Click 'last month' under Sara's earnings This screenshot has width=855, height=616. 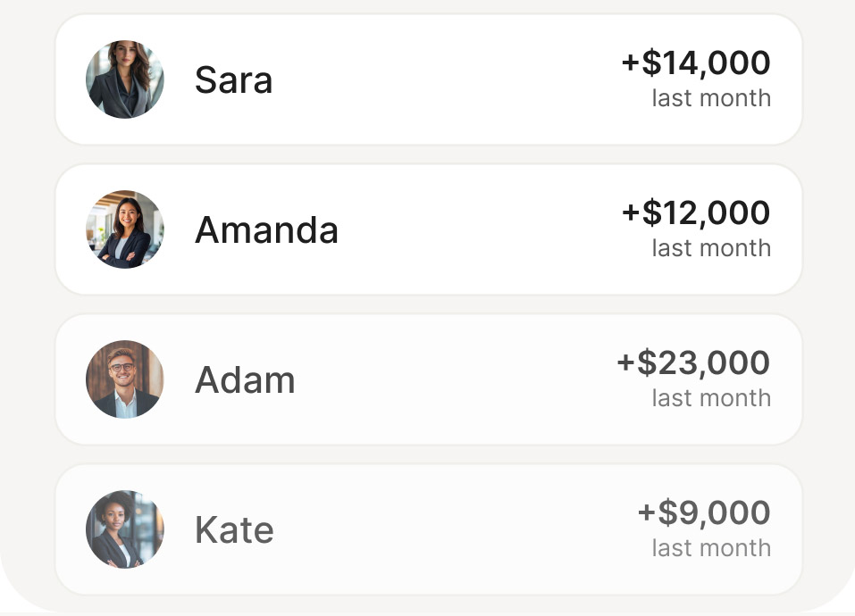tap(711, 98)
